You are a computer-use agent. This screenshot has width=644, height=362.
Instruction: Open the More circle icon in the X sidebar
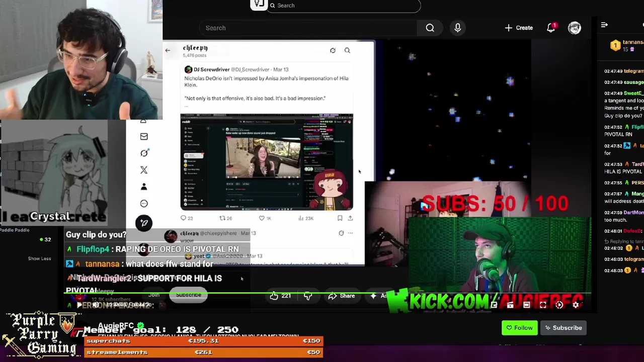point(144,204)
